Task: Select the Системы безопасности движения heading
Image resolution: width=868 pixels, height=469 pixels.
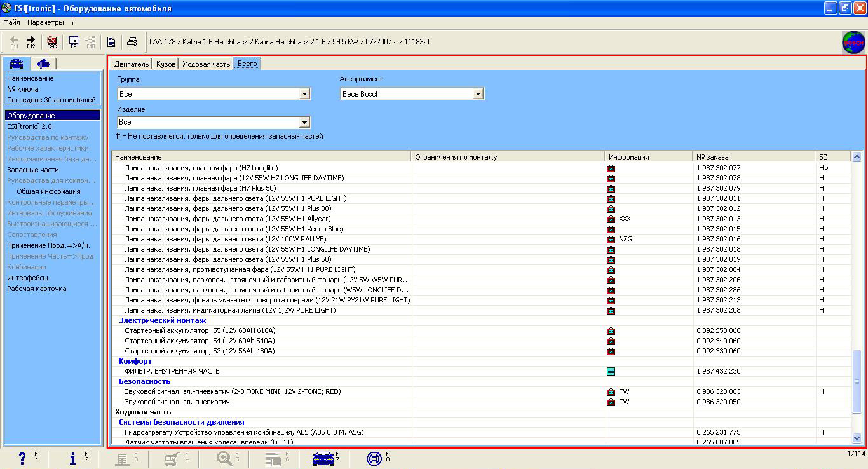Action: pyautogui.click(x=182, y=423)
